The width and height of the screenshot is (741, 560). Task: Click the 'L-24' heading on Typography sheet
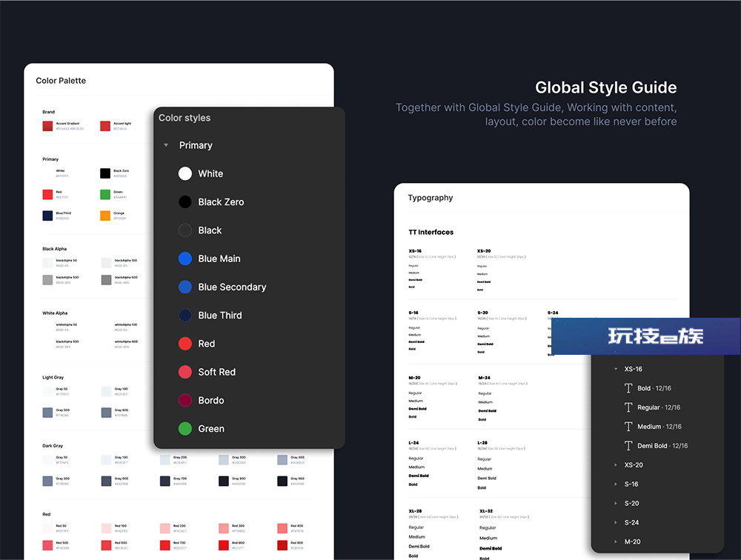[x=413, y=443]
